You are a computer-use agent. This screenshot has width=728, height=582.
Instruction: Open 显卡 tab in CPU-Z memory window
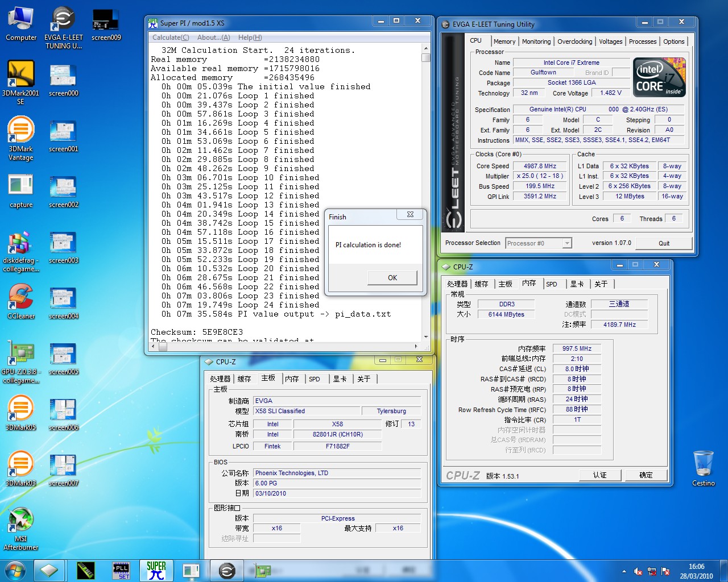click(x=577, y=284)
